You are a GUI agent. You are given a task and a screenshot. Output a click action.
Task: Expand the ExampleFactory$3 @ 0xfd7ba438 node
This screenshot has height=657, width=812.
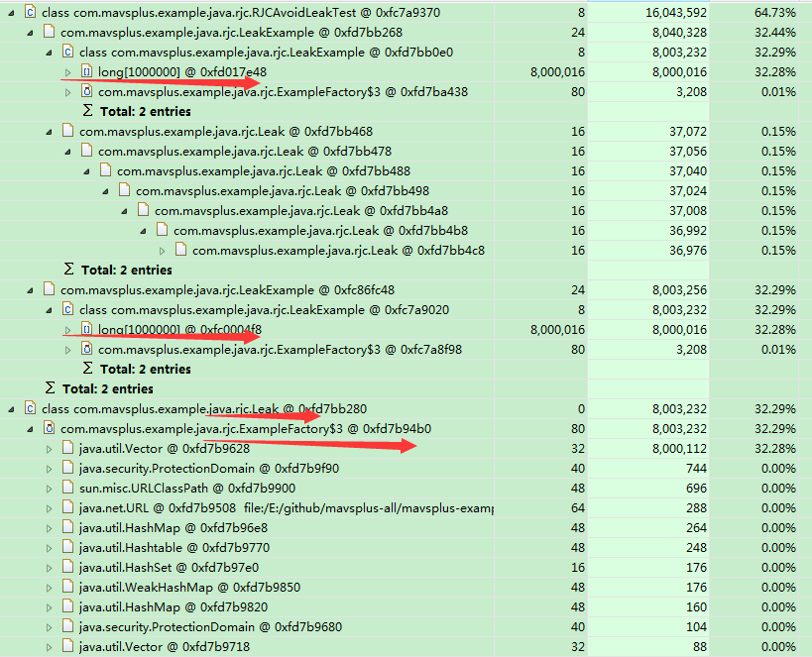click(67, 92)
